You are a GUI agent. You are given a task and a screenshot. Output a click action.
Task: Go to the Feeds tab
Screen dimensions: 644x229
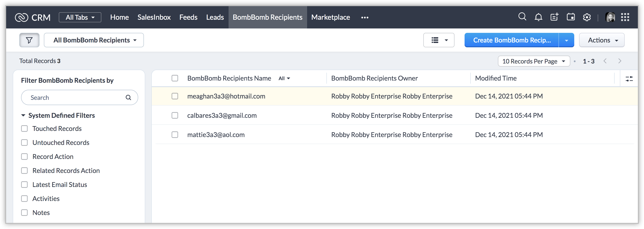pyautogui.click(x=188, y=17)
